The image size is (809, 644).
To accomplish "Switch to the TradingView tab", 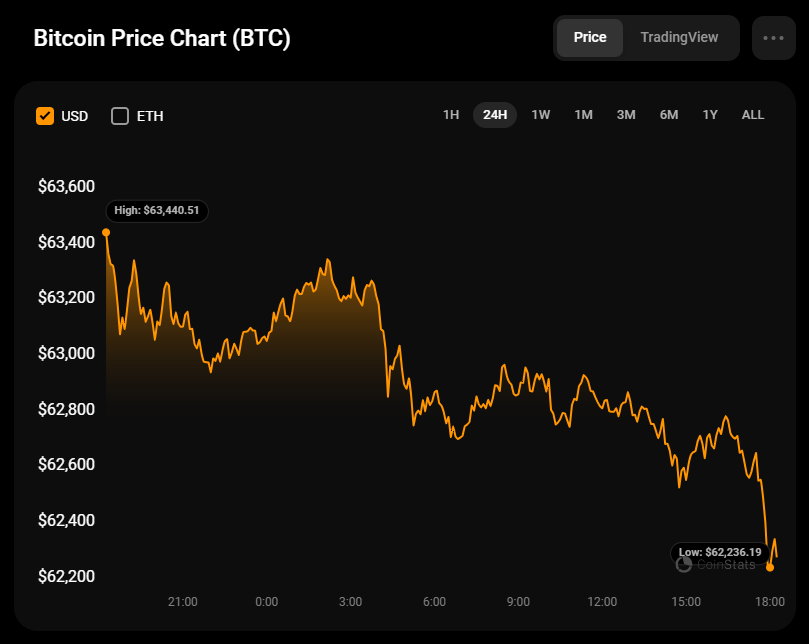I will point(679,38).
